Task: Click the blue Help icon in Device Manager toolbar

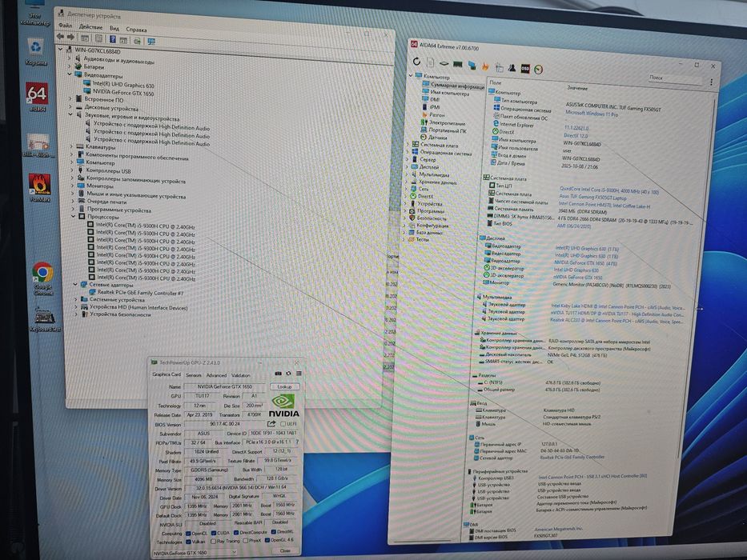Action: point(112,39)
